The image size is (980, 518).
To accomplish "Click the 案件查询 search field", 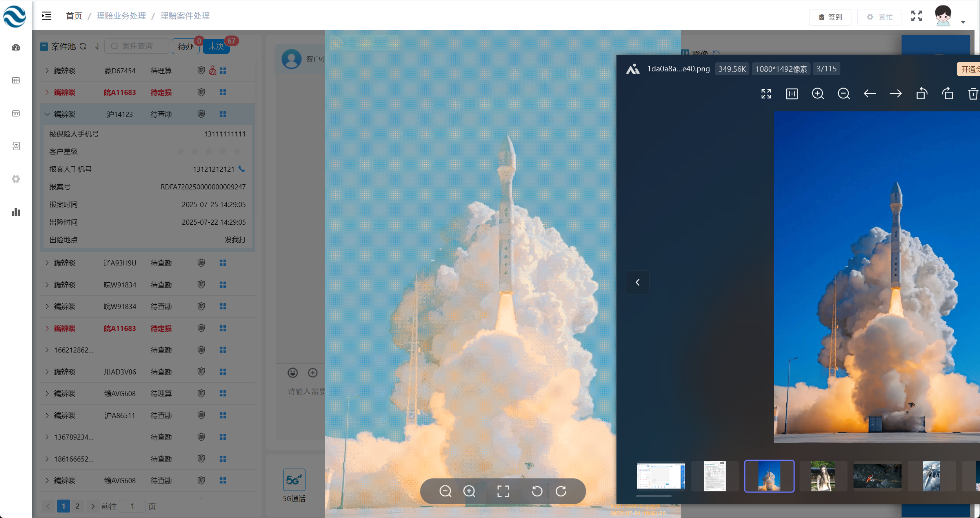I will point(137,46).
